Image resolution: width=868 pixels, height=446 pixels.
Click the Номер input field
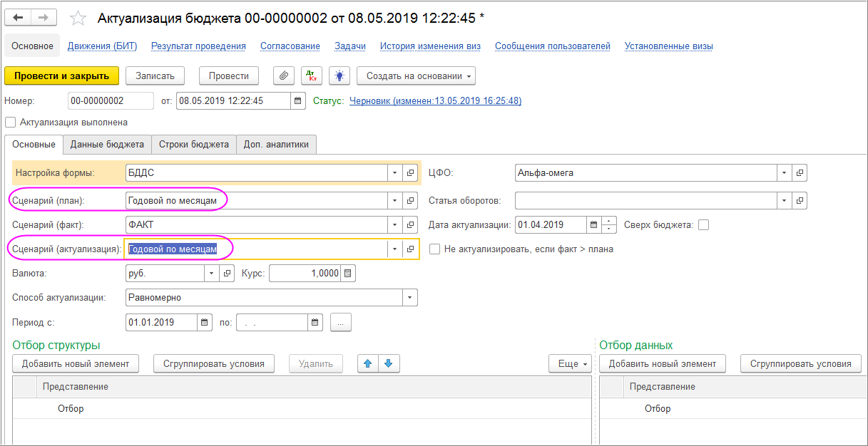(x=111, y=101)
